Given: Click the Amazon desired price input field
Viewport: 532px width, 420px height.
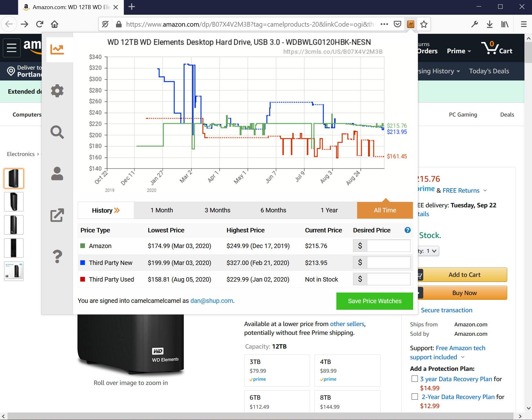Looking at the screenshot, I should click(x=388, y=246).
